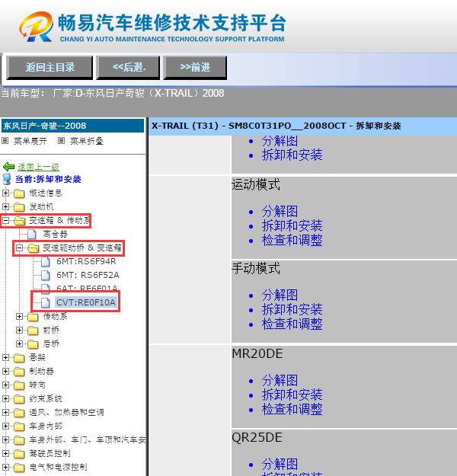457x476 pixels.
Task: Click the 6MT:RS6F94R document icon
Action: pyautogui.click(x=46, y=262)
